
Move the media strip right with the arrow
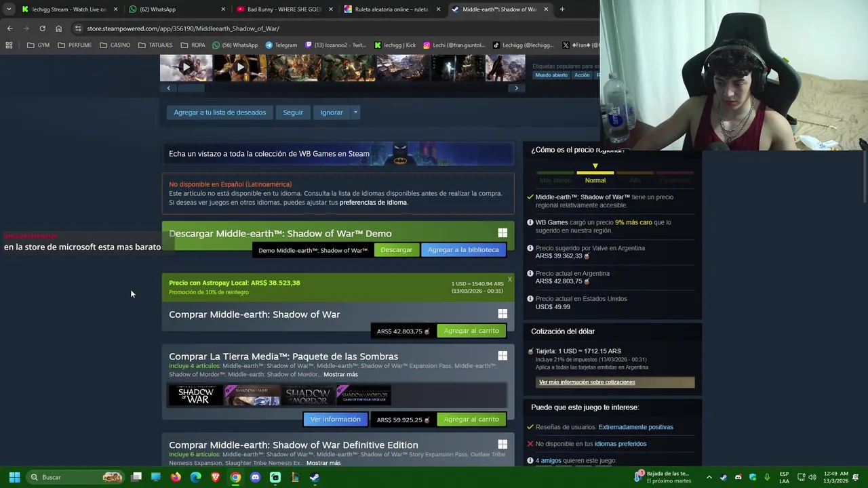coord(516,88)
